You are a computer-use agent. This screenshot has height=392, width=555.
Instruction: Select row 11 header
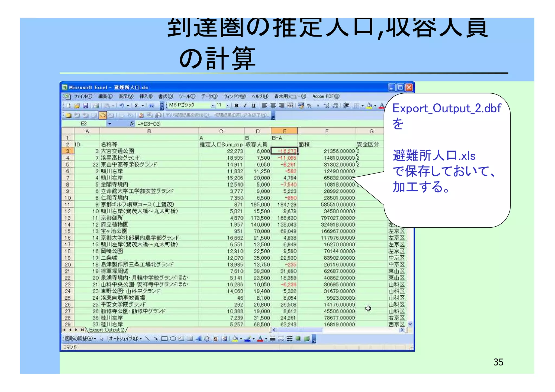click(67, 205)
